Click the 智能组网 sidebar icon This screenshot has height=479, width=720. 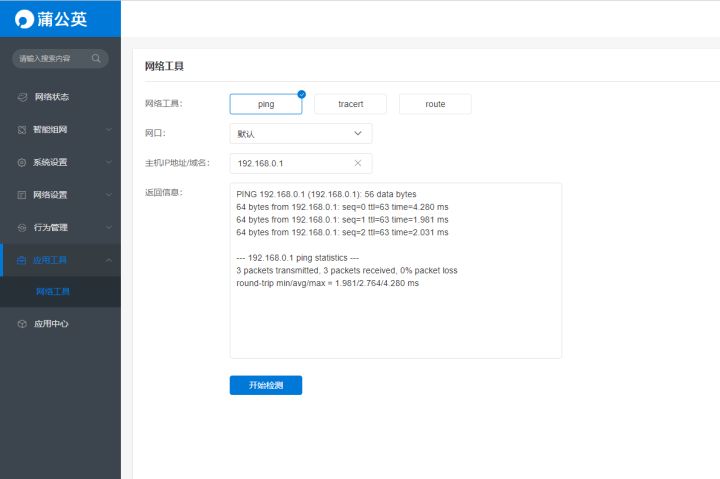[x=23, y=130]
